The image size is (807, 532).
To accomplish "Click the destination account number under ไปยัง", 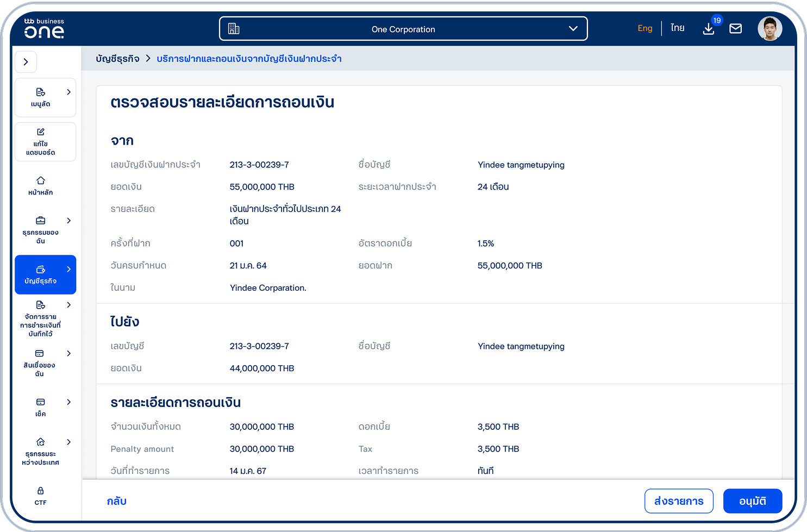I will pyautogui.click(x=259, y=346).
